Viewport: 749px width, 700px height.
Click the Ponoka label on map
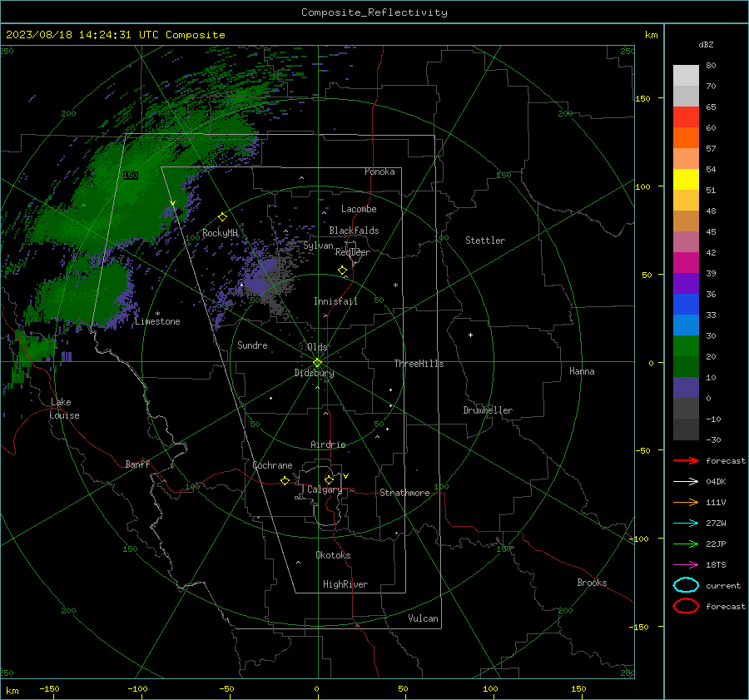[x=379, y=171]
